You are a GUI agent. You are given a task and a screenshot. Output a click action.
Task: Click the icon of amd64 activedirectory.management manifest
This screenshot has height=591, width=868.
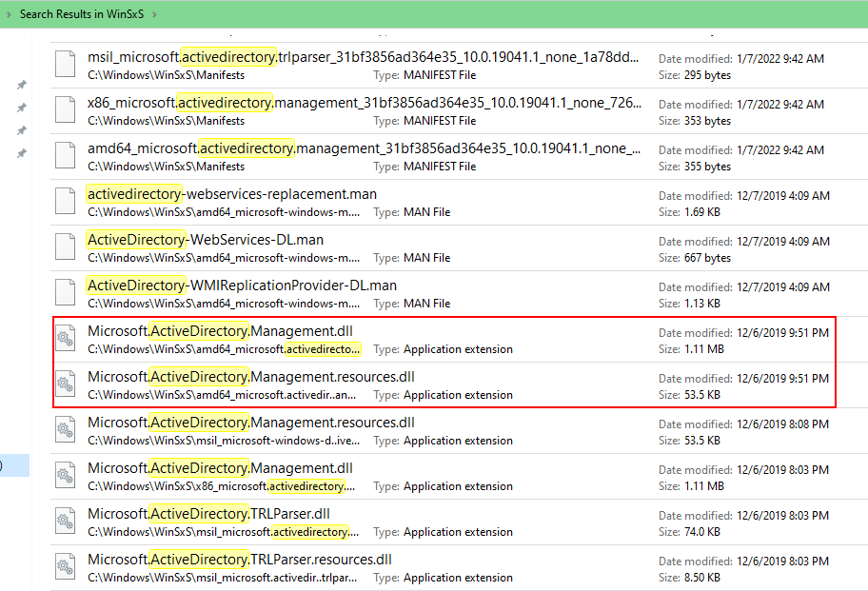(65, 157)
